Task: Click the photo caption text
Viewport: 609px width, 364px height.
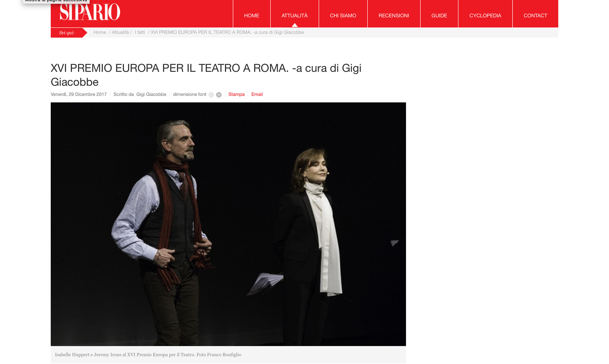Action: pos(148,354)
